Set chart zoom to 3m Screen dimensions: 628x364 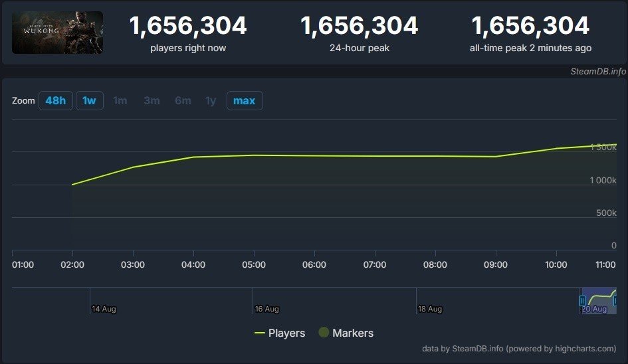152,100
